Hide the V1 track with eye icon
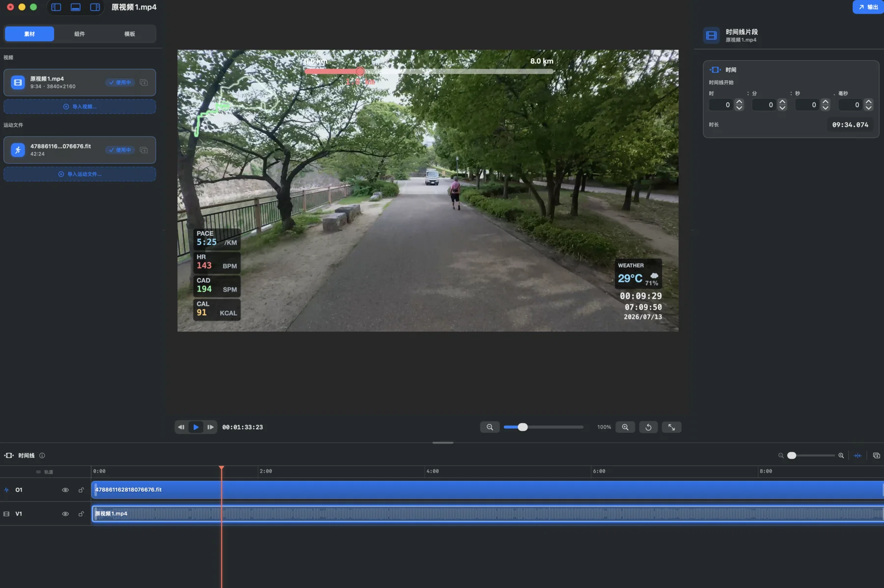Viewport: 884px width, 588px height. pos(65,514)
